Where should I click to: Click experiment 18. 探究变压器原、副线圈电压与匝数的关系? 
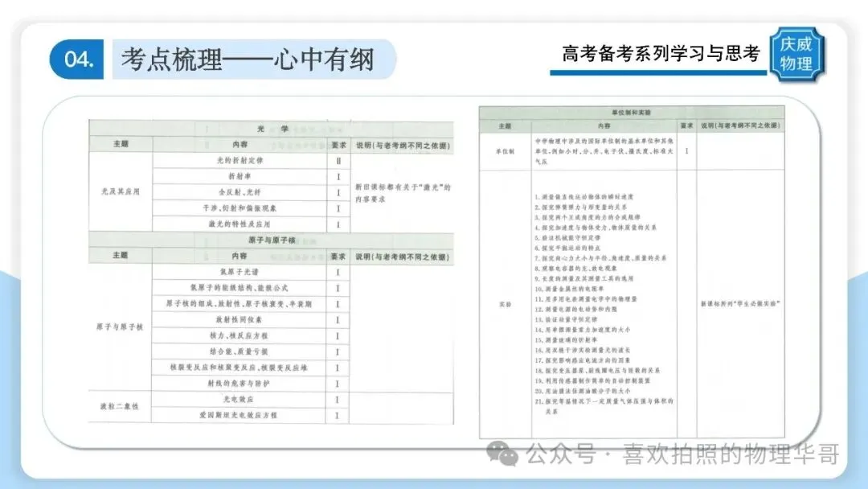pyautogui.click(x=597, y=371)
